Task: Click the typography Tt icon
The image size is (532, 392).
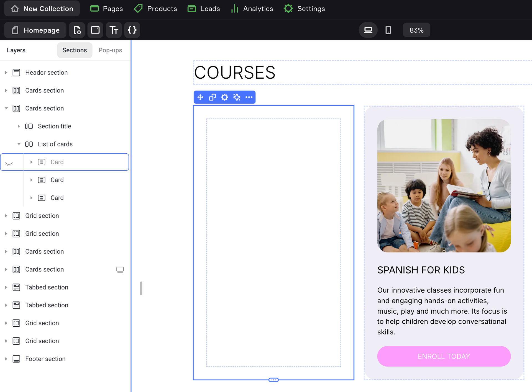Action: pyautogui.click(x=114, y=30)
